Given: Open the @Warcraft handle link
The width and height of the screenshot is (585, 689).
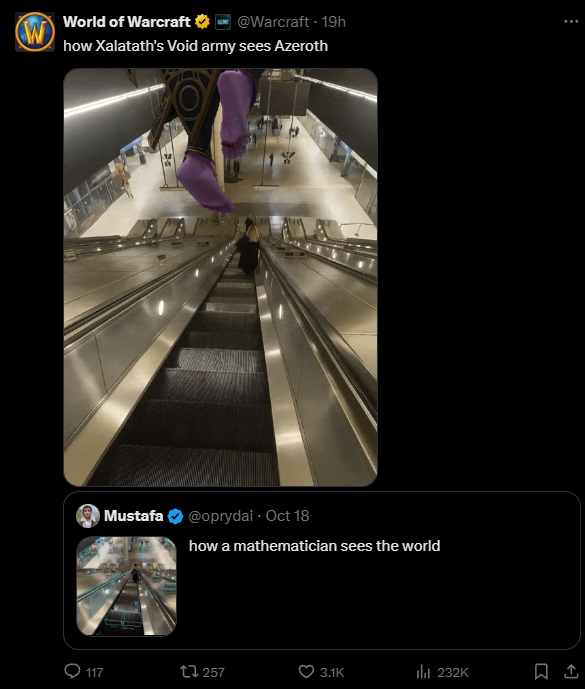Looking at the screenshot, I should 273,22.
